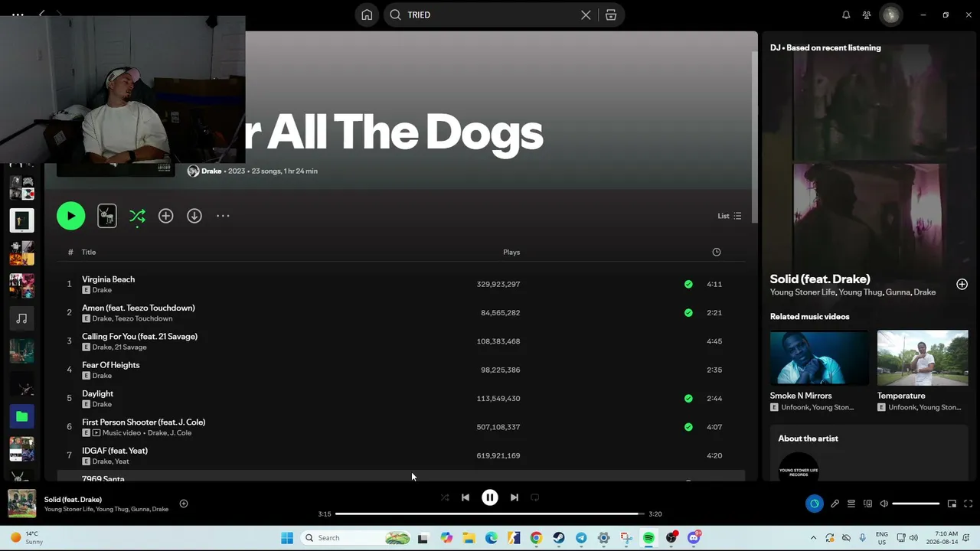Skip to previous track
Viewport: 980px width, 551px height.
pos(465,497)
